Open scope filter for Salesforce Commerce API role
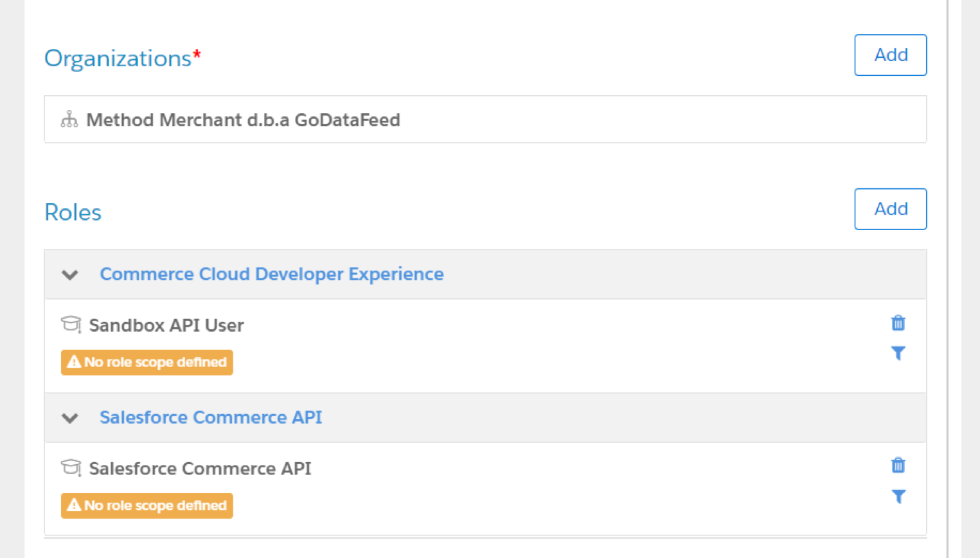 [x=898, y=496]
